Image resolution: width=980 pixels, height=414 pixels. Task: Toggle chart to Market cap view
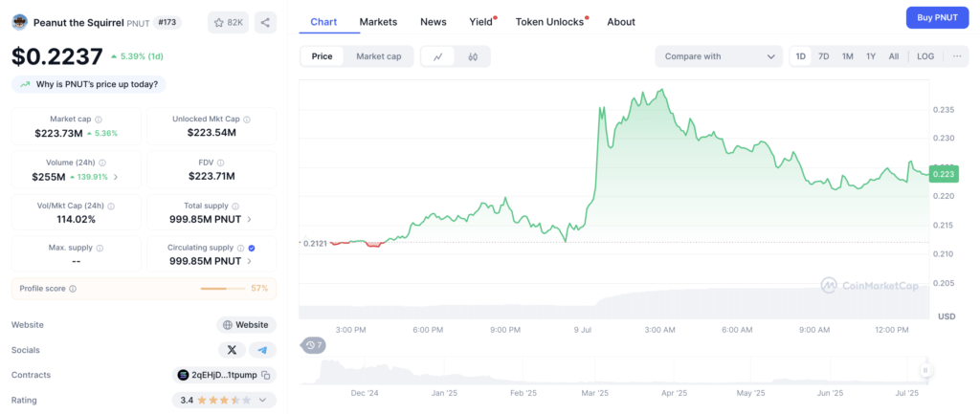[379, 56]
